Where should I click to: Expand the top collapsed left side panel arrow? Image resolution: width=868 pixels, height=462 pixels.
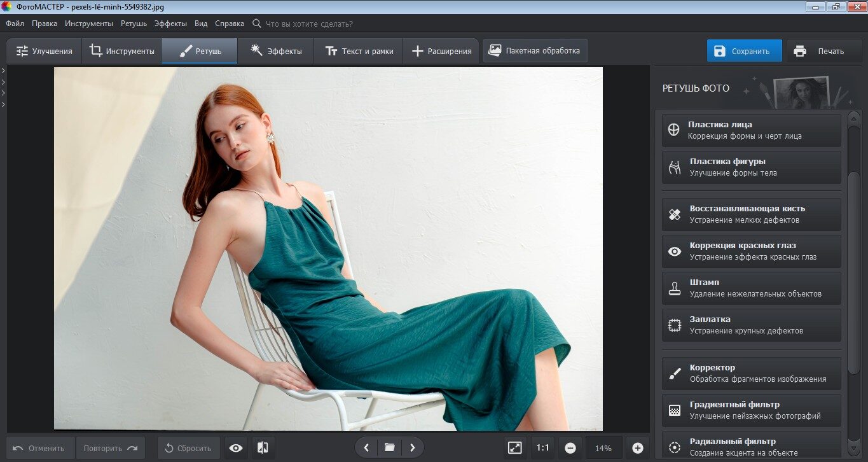point(3,71)
